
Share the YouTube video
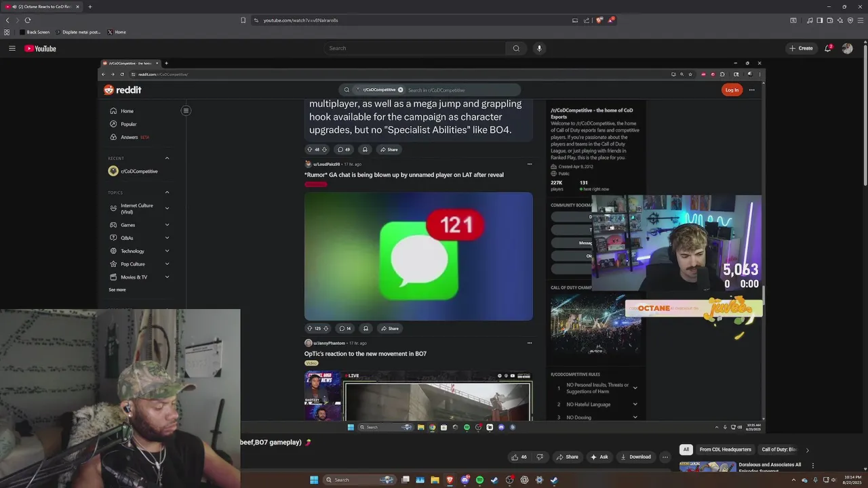[x=568, y=457]
